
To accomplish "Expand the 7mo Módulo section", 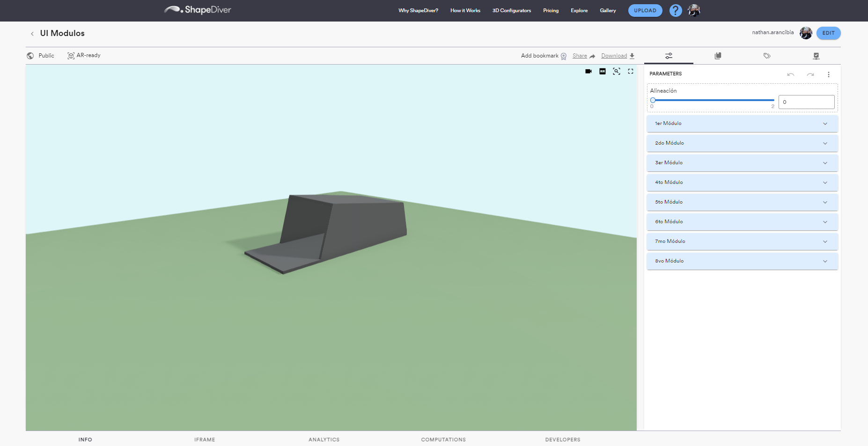I will click(x=742, y=241).
